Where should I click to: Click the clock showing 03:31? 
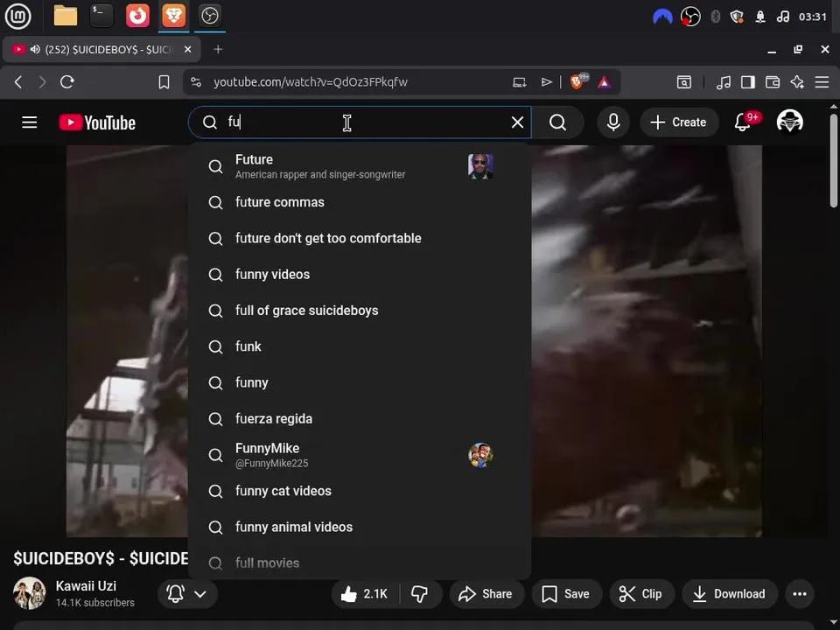point(813,17)
